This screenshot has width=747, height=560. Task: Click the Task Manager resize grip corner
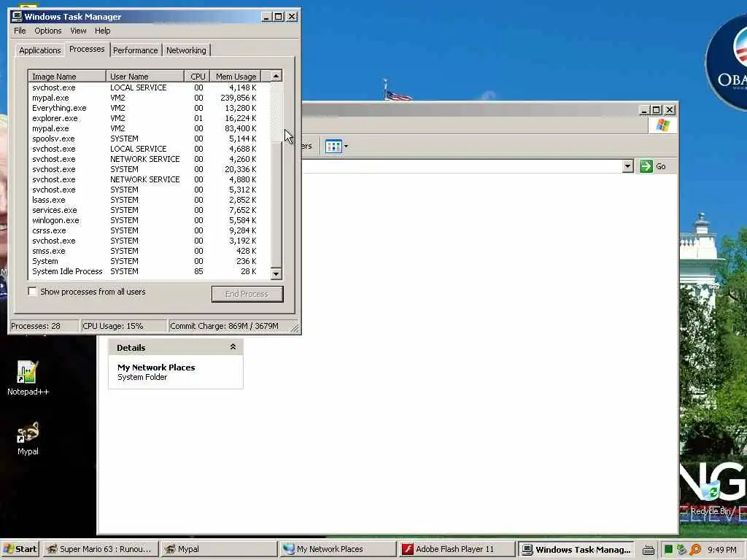[295, 328]
